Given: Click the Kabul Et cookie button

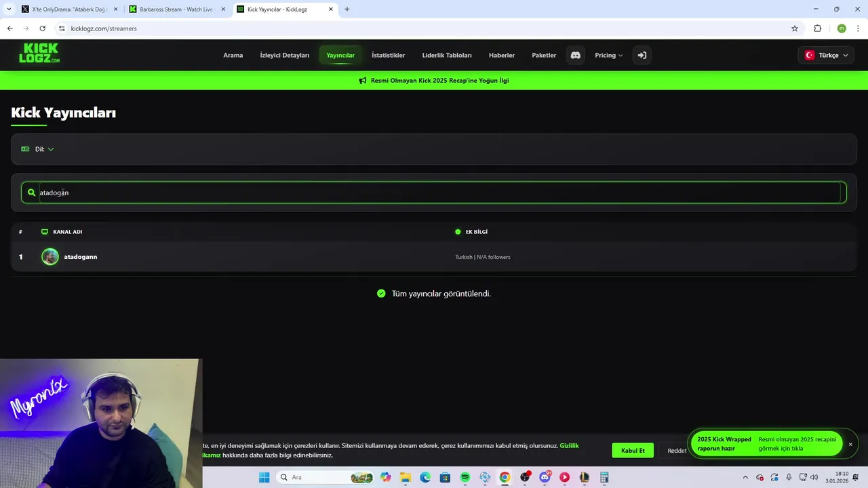Looking at the screenshot, I should [633, 451].
